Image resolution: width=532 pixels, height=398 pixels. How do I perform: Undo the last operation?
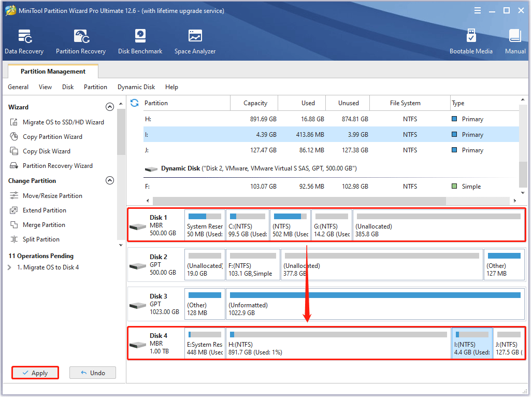coord(92,373)
